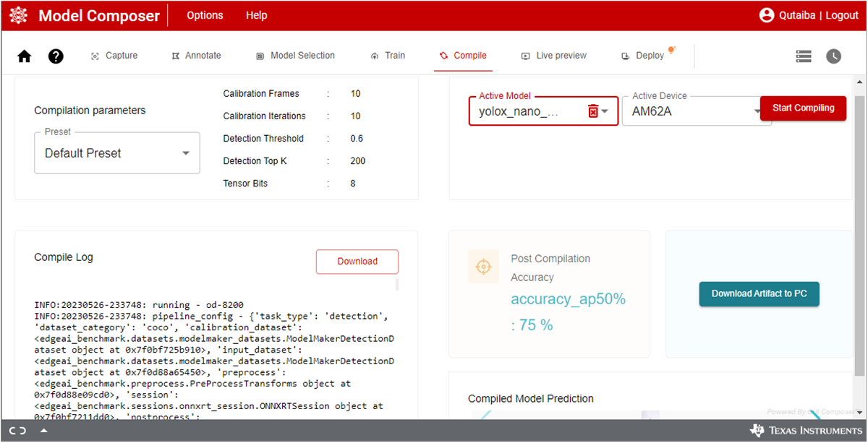Image resolution: width=868 pixels, height=443 pixels.
Task: Open the question mark help icon
Action: [56, 56]
